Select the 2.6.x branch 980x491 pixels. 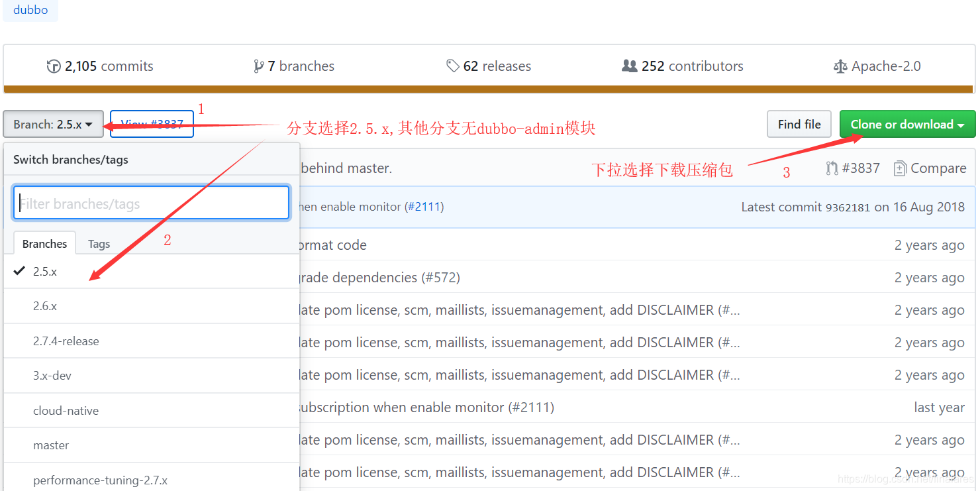click(x=152, y=306)
